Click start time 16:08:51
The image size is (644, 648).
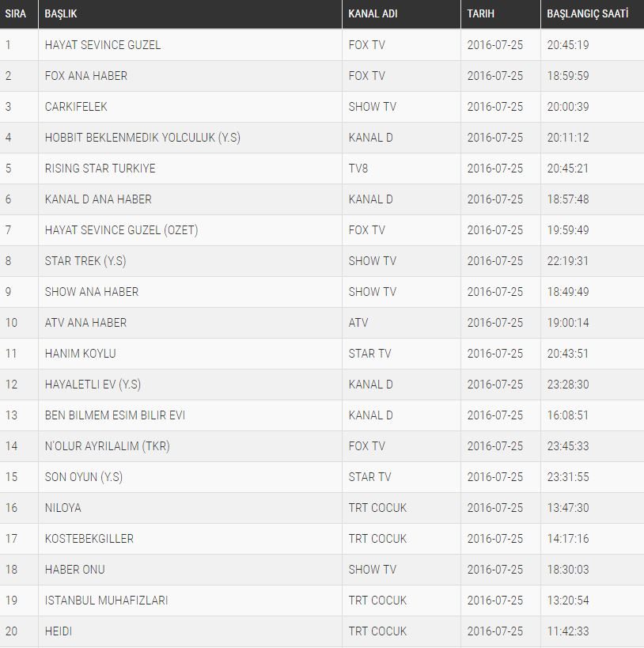(x=567, y=415)
